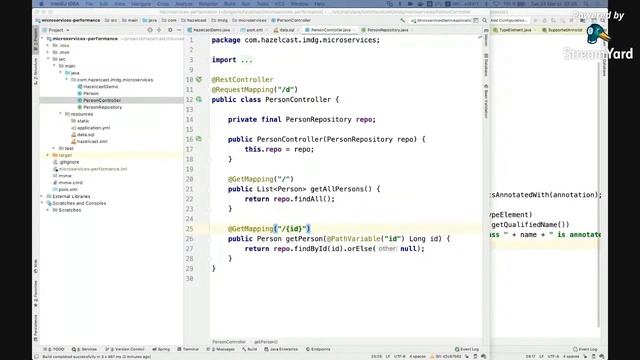Switch to the data.sql editor tab
Screen dimensions: 640x360
pyautogui.click(x=284, y=30)
